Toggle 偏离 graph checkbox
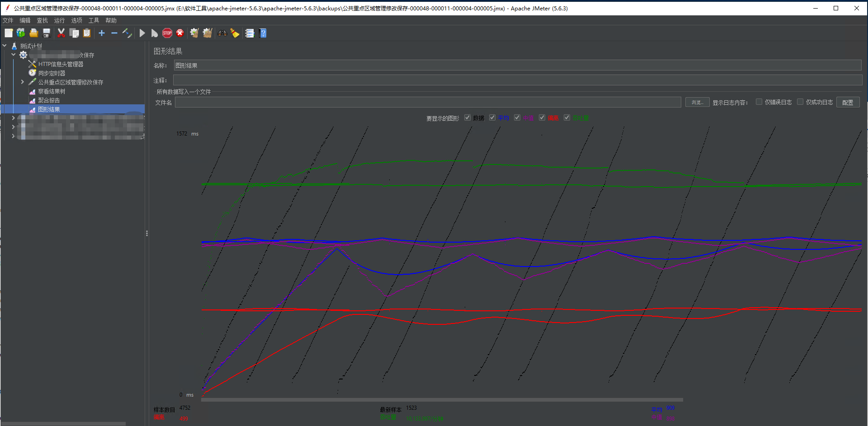The height and width of the screenshot is (426, 868). [x=542, y=117]
